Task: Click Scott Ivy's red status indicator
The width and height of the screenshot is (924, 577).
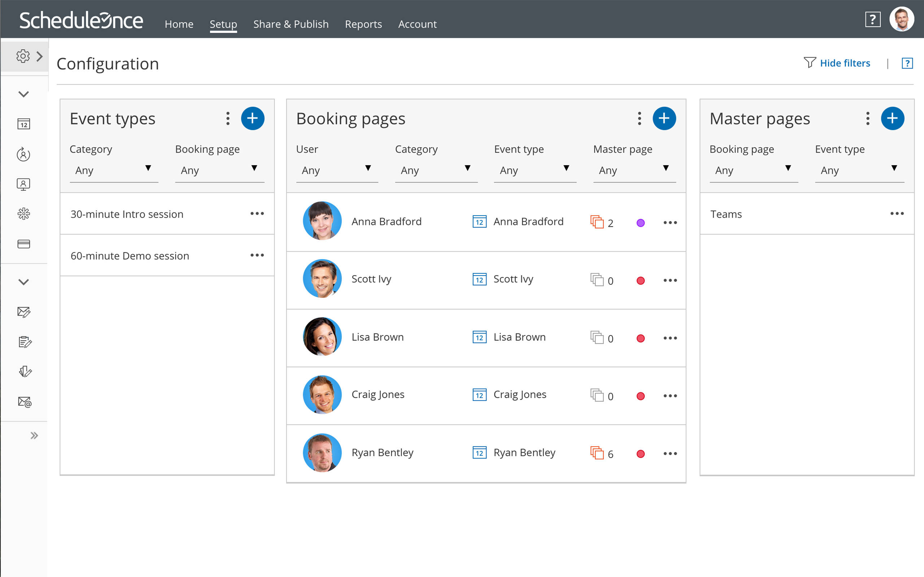Action: click(x=641, y=281)
